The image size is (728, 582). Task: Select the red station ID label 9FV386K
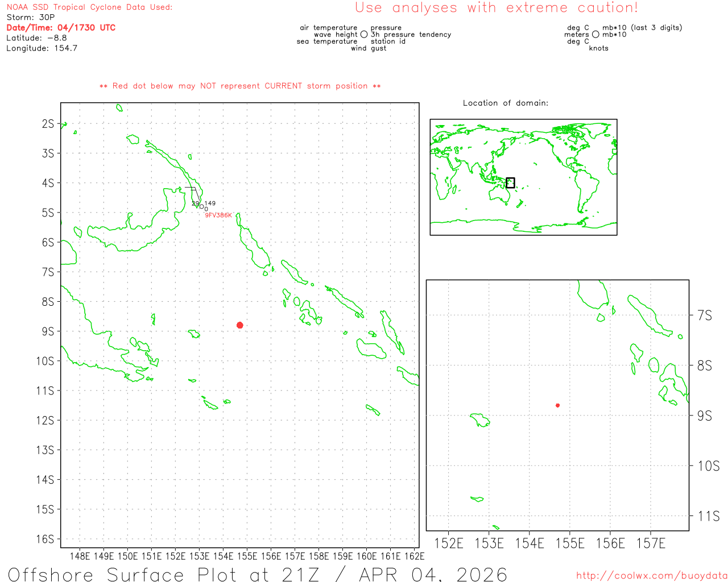(218, 215)
